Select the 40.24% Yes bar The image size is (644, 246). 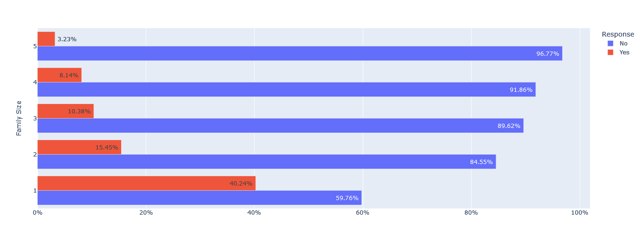(x=146, y=183)
